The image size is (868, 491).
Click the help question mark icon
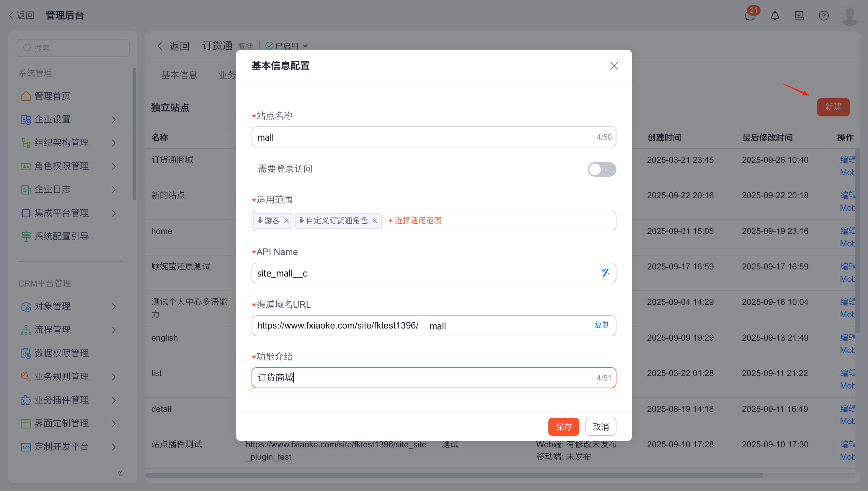pos(823,16)
